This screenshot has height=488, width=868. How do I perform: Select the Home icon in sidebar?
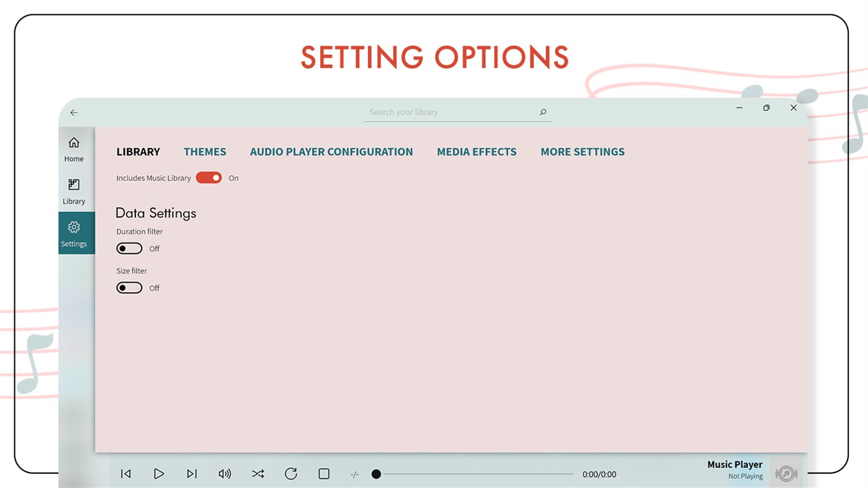[x=74, y=148]
